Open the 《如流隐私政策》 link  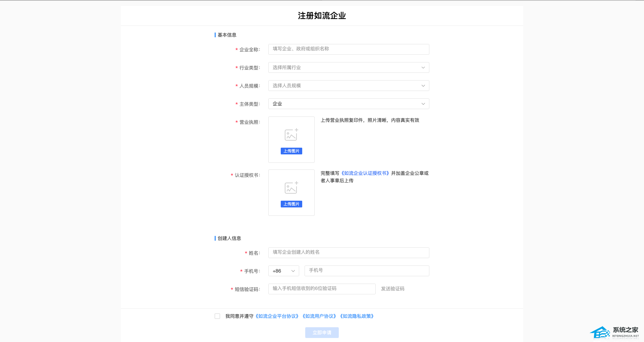[x=357, y=316]
